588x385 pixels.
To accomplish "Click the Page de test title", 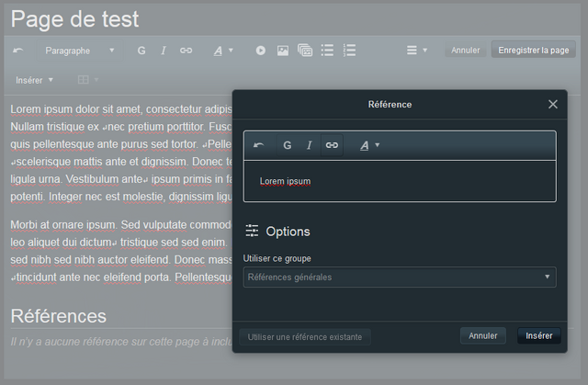I will tap(74, 18).
